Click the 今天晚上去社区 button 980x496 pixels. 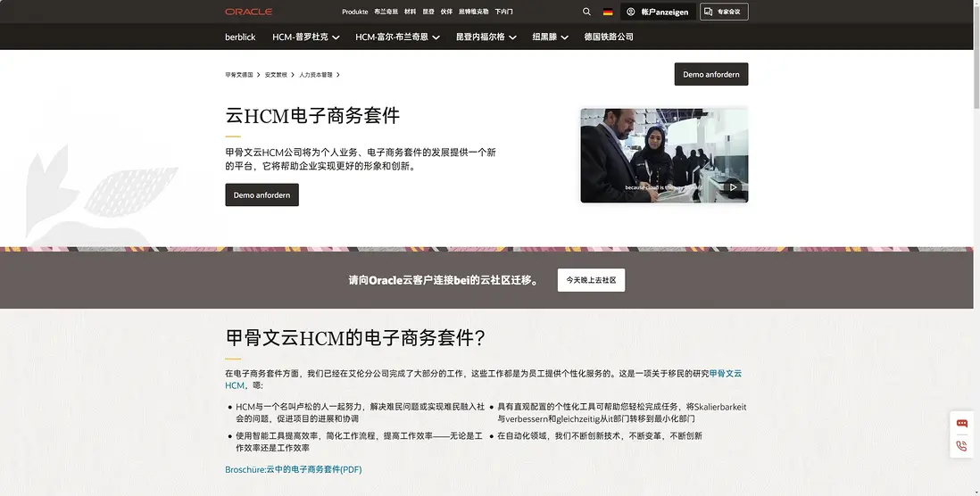click(x=591, y=280)
